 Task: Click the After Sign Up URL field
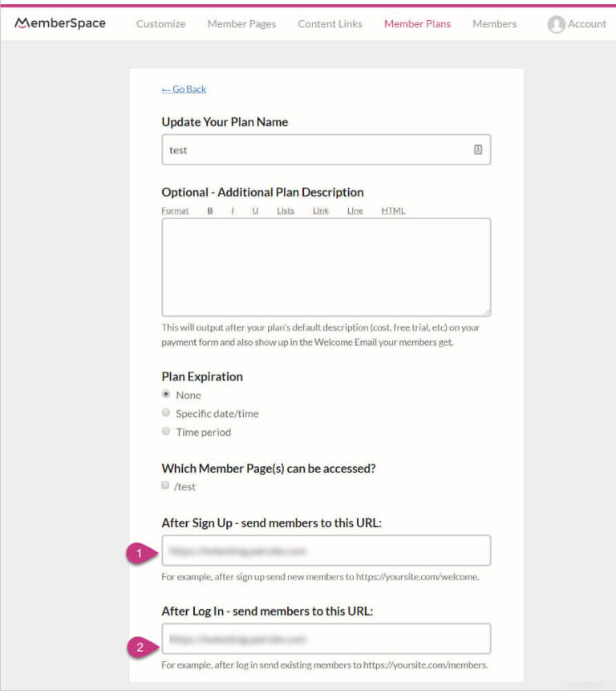(x=326, y=551)
